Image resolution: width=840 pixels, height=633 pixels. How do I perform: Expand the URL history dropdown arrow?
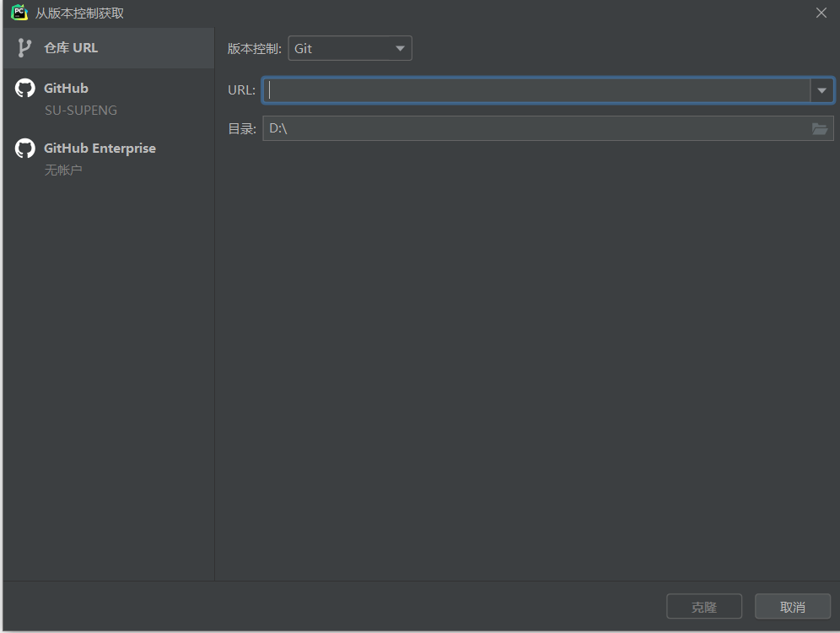[821, 90]
